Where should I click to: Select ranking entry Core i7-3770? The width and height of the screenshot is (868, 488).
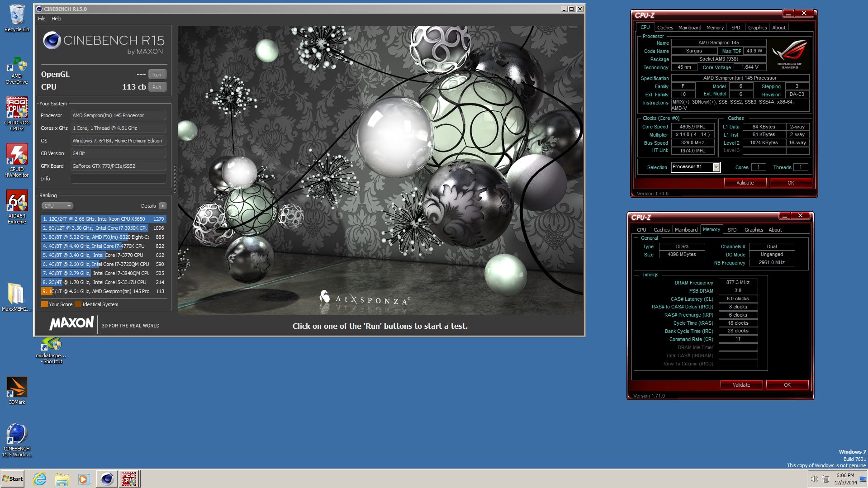(104, 255)
